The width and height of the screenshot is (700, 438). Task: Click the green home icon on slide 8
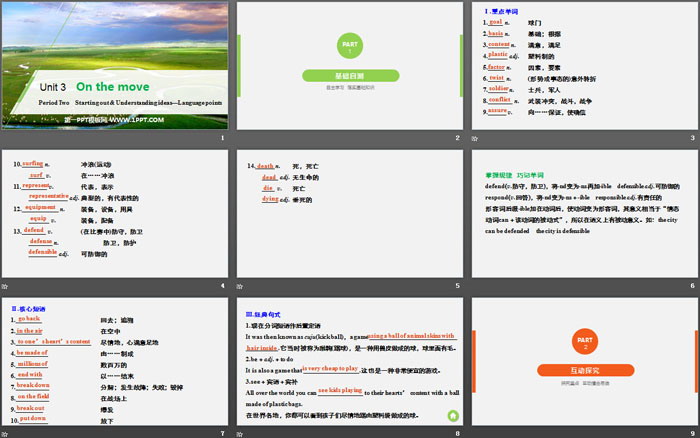453,415
